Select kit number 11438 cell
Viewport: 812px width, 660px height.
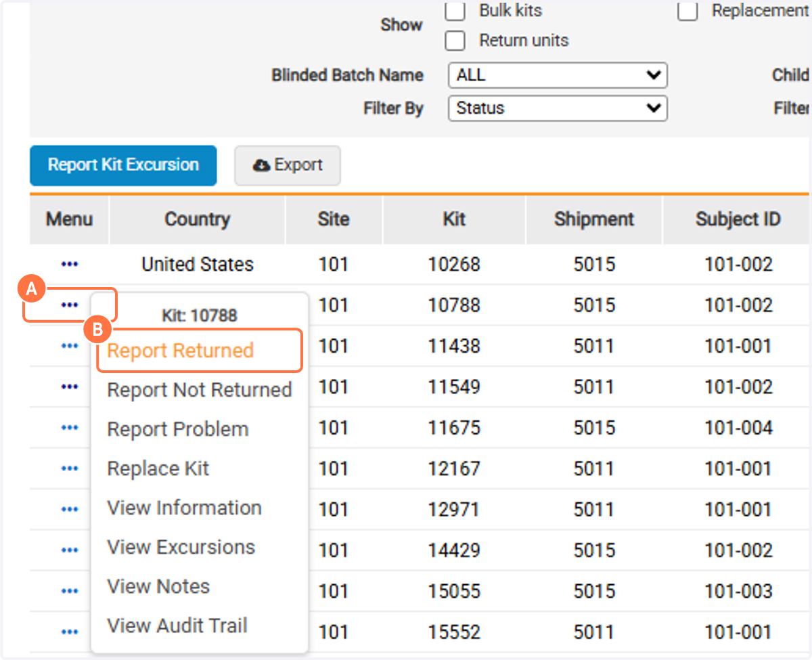pyautogui.click(x=454, y=346)
